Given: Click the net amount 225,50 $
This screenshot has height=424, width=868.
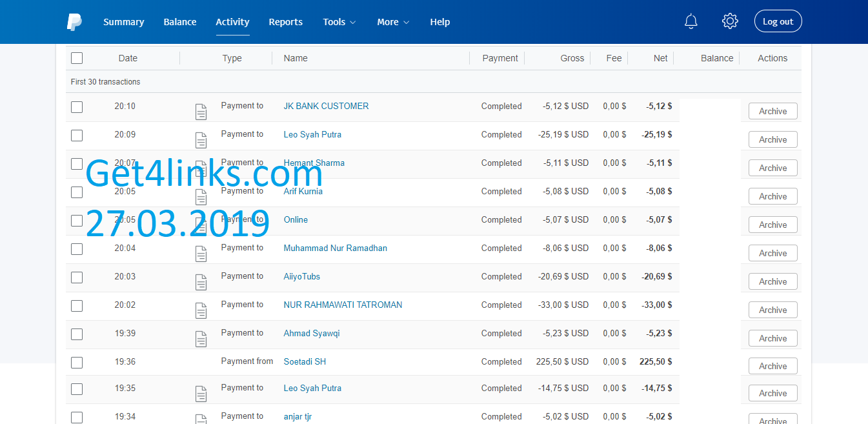Looking at the screenshot, I should coord(655,362).
